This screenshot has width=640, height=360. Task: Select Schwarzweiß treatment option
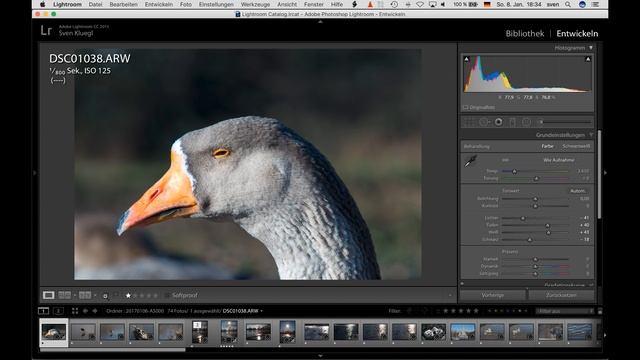[576, 146]
